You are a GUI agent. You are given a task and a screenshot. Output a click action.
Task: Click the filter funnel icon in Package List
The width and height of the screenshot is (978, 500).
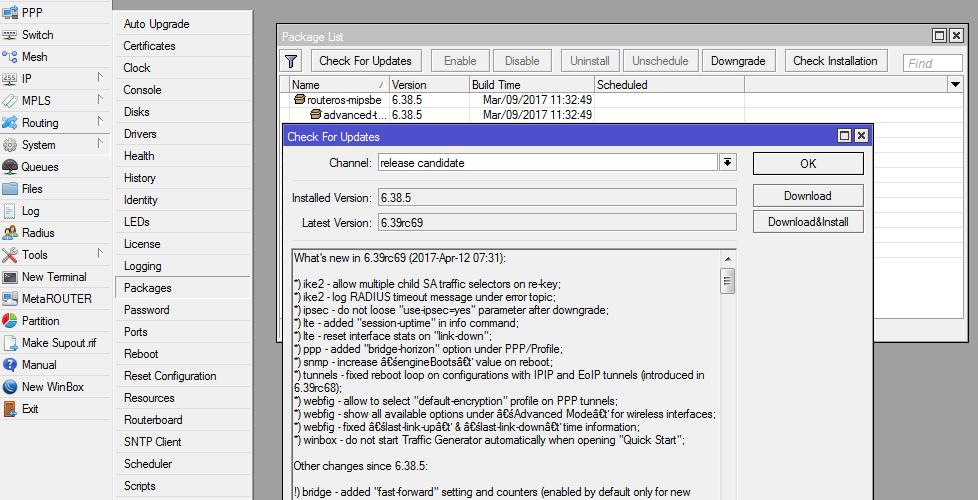tap(291, 61)
